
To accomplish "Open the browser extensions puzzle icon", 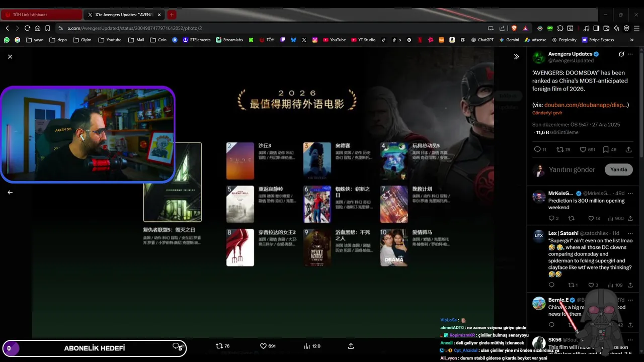I will click(560, 28).
